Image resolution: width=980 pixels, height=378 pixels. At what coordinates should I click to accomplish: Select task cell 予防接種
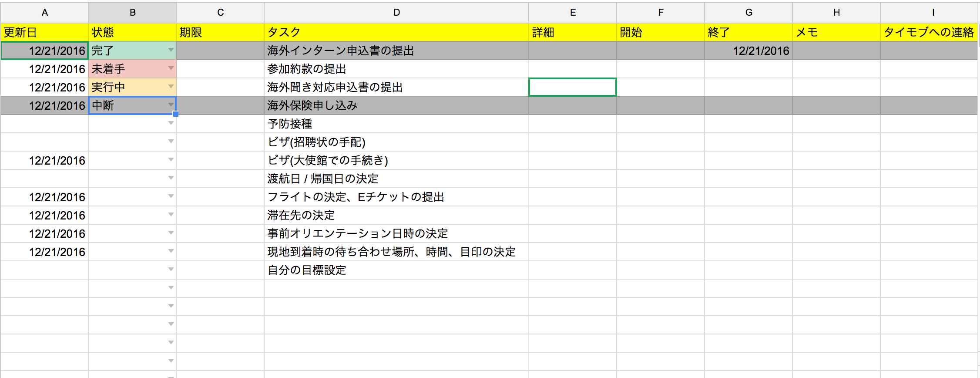point(396,124)
